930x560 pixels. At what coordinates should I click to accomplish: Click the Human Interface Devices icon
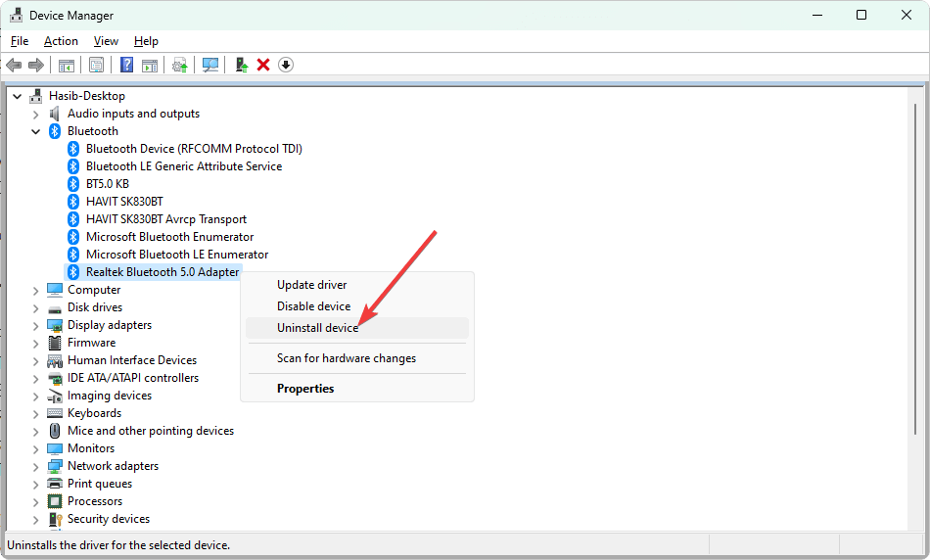coord(55,360)
